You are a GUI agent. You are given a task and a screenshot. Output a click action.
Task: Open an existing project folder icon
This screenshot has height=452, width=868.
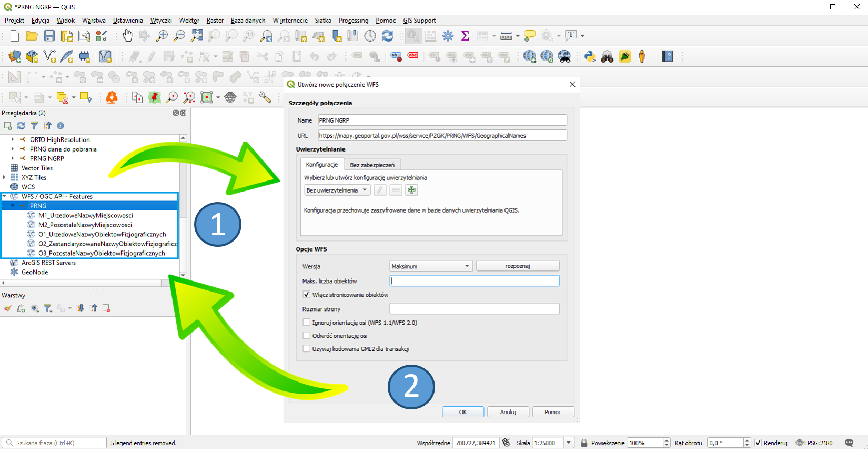click(x=32, y=36)
